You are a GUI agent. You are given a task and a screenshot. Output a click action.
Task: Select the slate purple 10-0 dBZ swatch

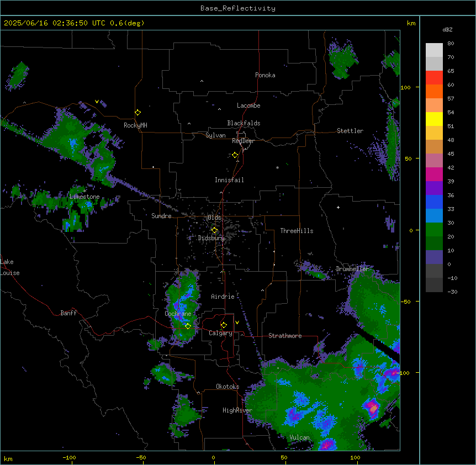click(434, 257)
